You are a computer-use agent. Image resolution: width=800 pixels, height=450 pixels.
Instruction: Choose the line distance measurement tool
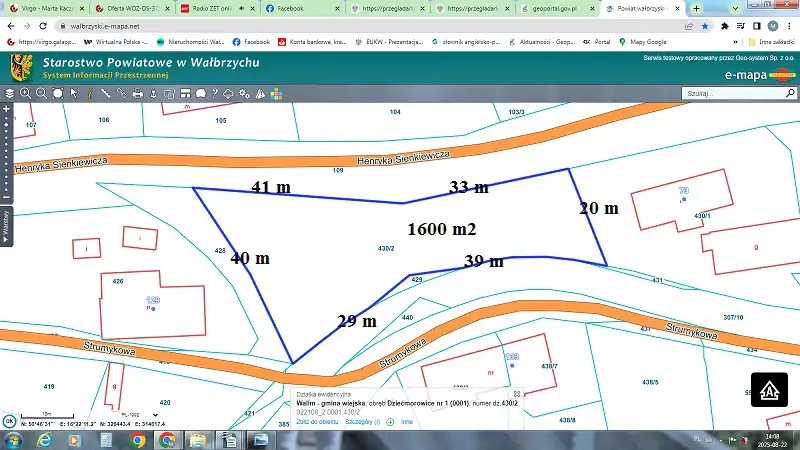pos(105,93)
